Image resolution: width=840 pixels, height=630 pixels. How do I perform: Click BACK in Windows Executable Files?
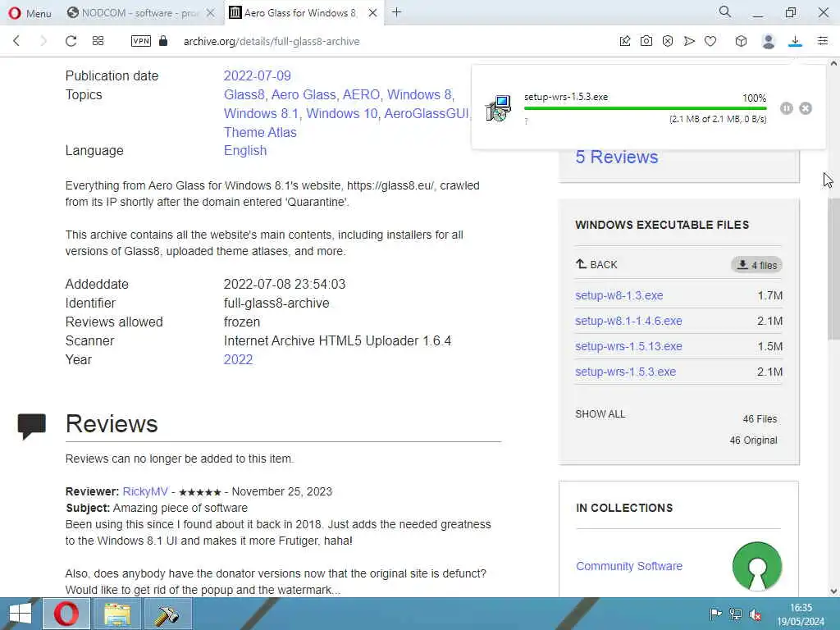[596, 265]
